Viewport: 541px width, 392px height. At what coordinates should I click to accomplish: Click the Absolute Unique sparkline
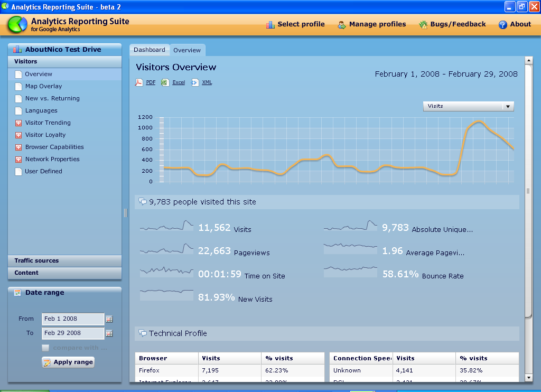(x=351, y=226)
